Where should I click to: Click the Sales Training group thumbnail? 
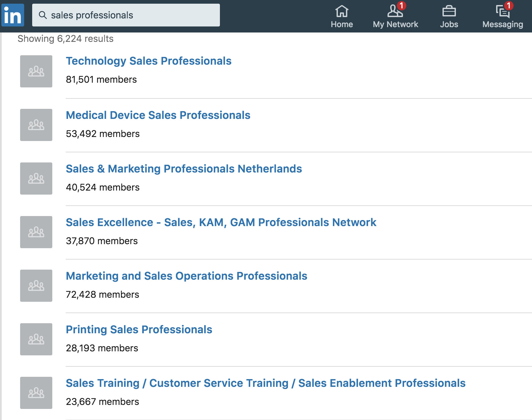[x=36, y=393]
